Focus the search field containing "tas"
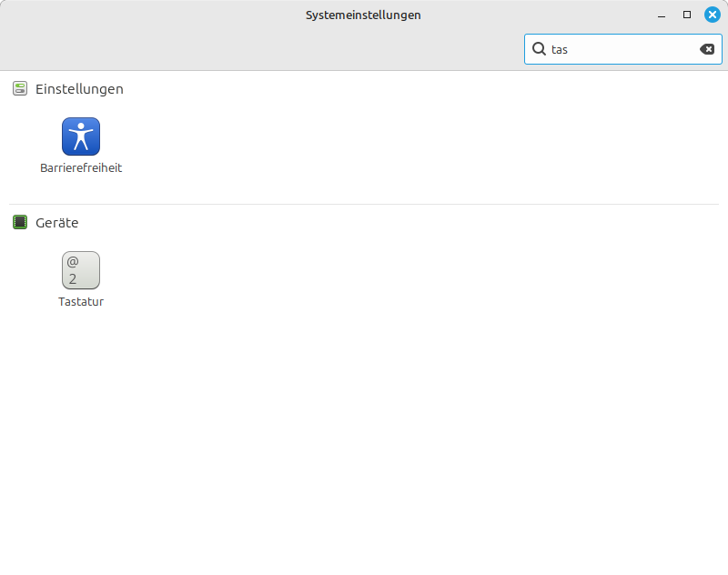This screenshot has width=728, height=575. click(x=619, y=49)
